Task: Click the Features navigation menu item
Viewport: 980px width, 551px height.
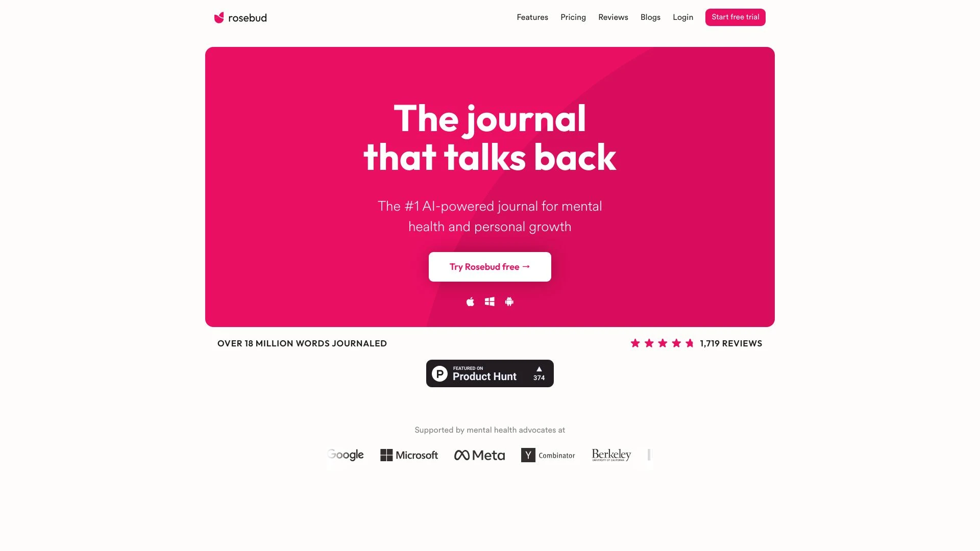Action: [532, 17]
